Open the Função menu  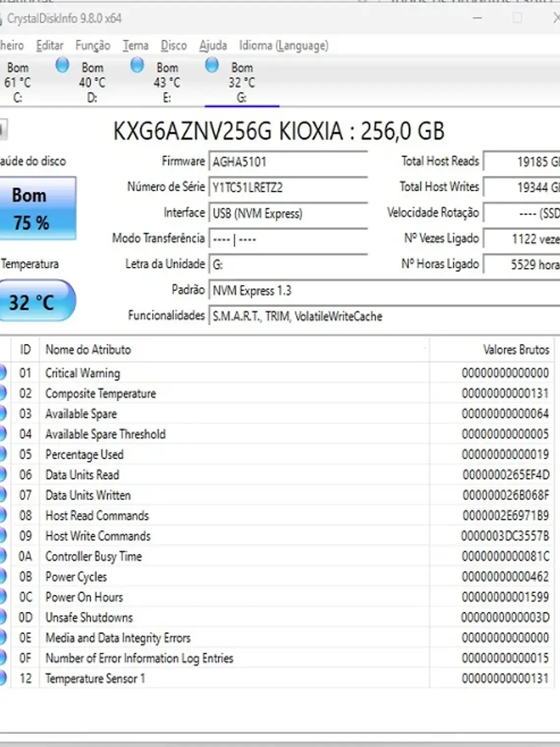92,46
